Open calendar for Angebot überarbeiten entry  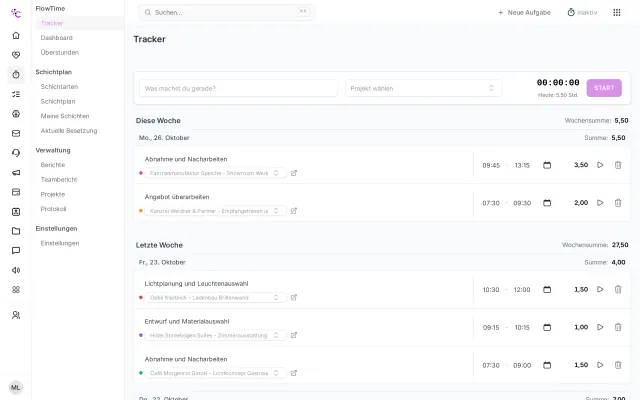tap(547, 203)
